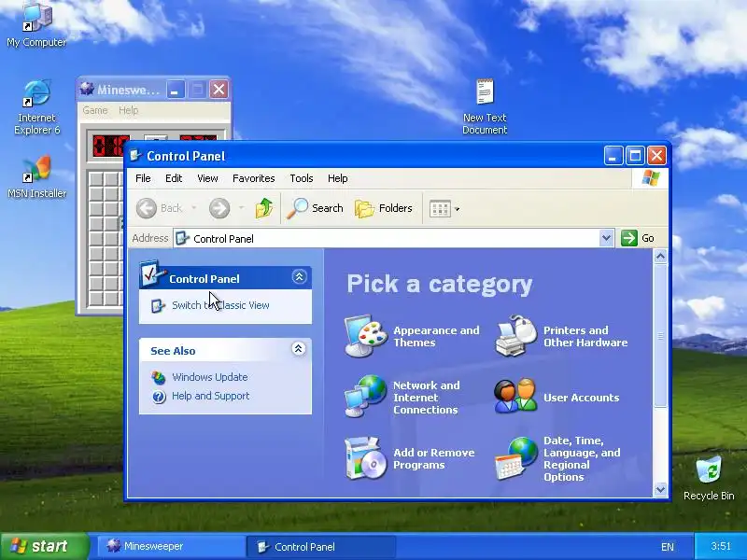
Task: Click the scrollbar up arrow
Action: coord(660,257)
